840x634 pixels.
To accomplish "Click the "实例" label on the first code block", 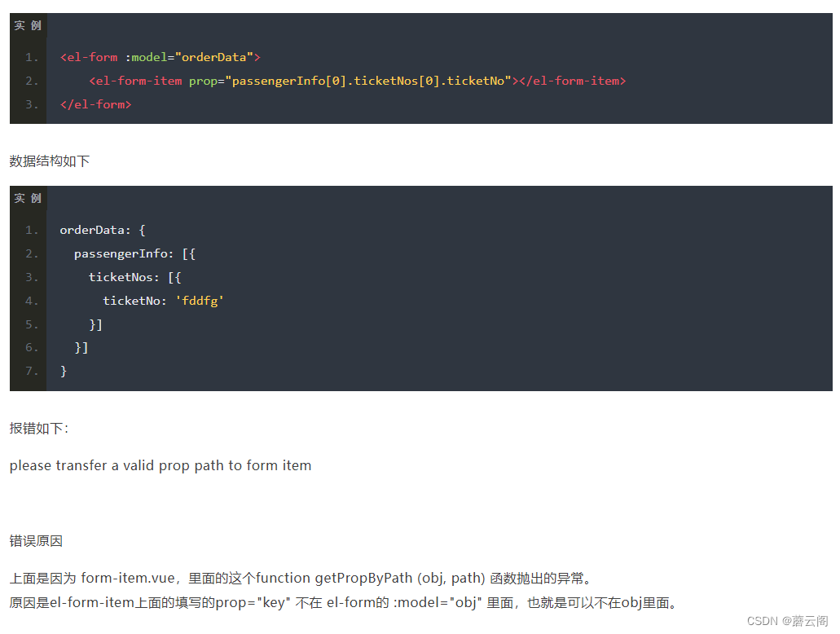I will coord(27,25).
